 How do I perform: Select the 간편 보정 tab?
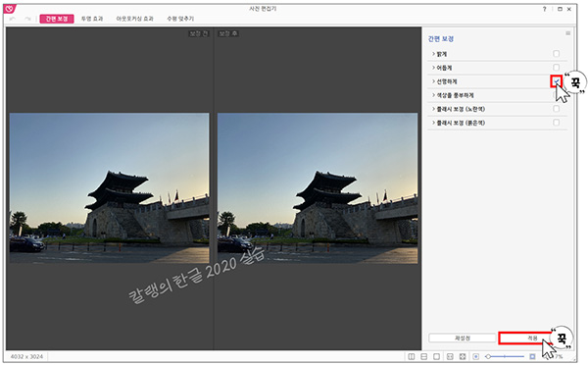(57, 19)
